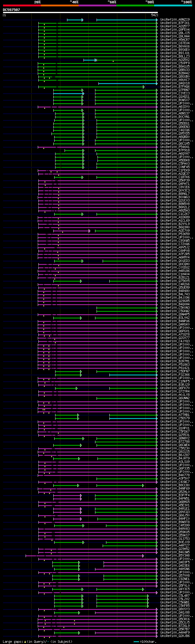Select the UniRef100_A8QBD0 label
The height and width of the screenshot is (644, 195).
(x=175, y=137)
